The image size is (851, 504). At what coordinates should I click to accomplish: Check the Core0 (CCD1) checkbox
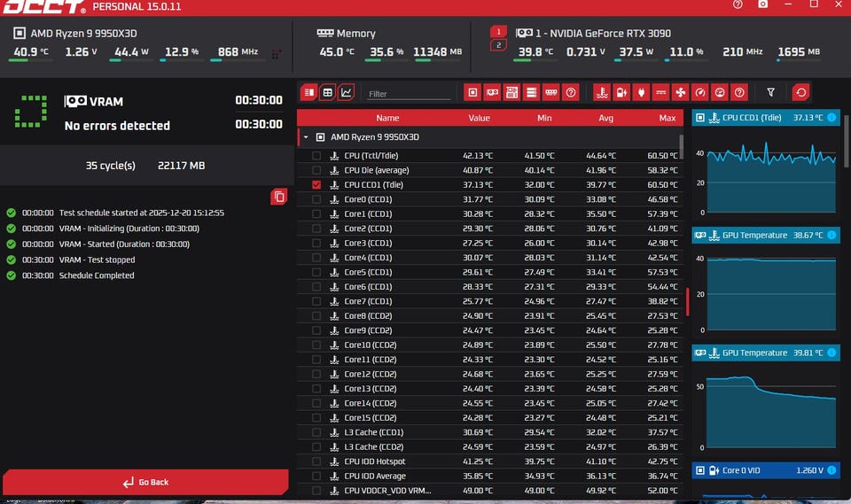pyautogui.click(x=316, y=199)
